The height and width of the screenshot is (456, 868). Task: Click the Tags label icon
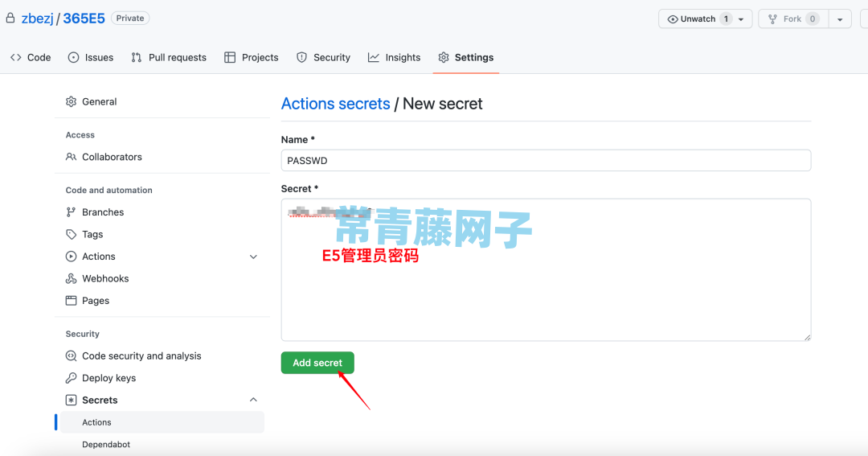(x=71, y=234)
